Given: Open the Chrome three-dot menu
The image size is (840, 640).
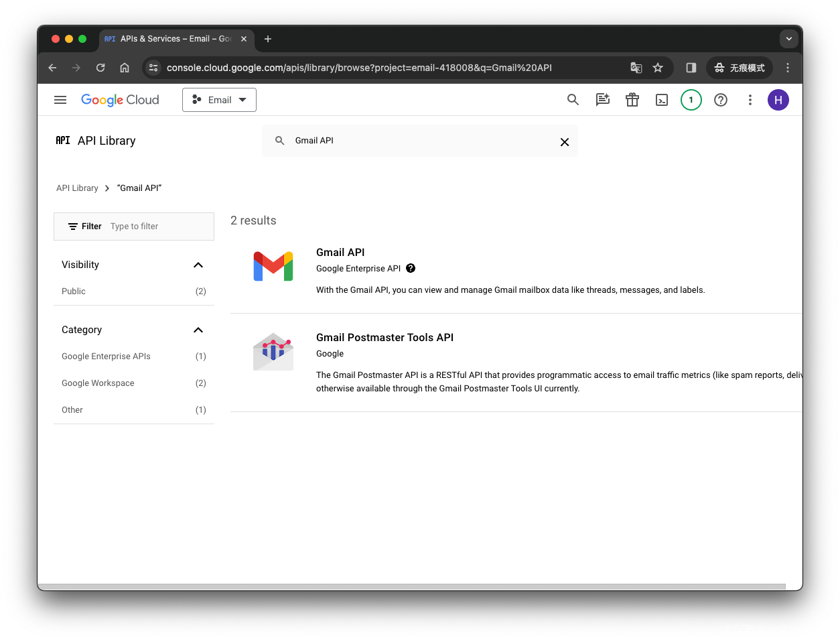Looking at the screenshot, I should click(788, 68).
